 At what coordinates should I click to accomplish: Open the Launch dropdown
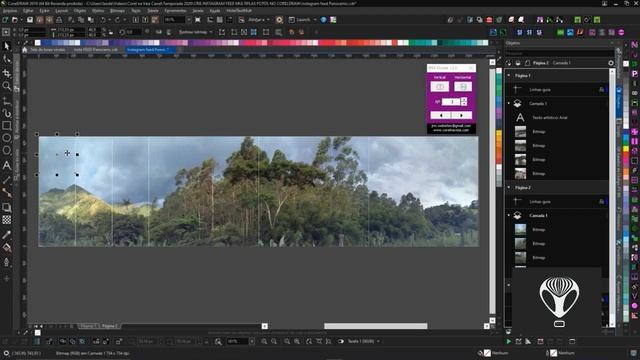[x=315, y=20]
